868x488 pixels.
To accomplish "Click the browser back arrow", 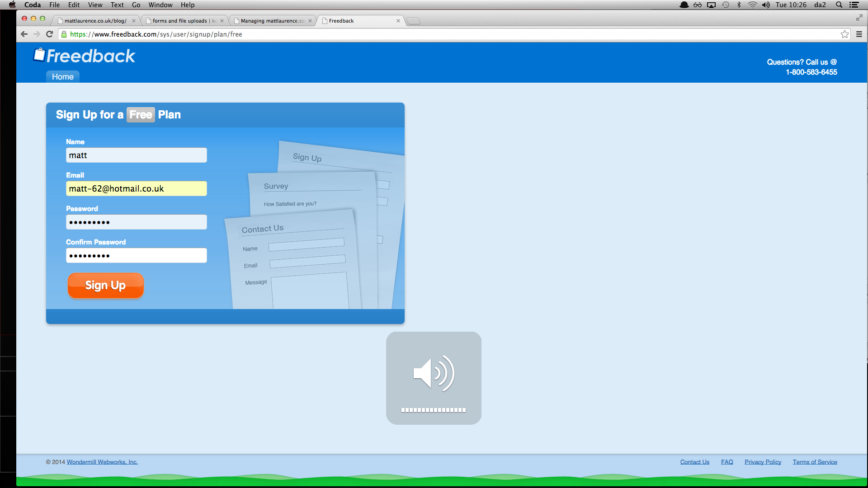I will coord(24,34).
